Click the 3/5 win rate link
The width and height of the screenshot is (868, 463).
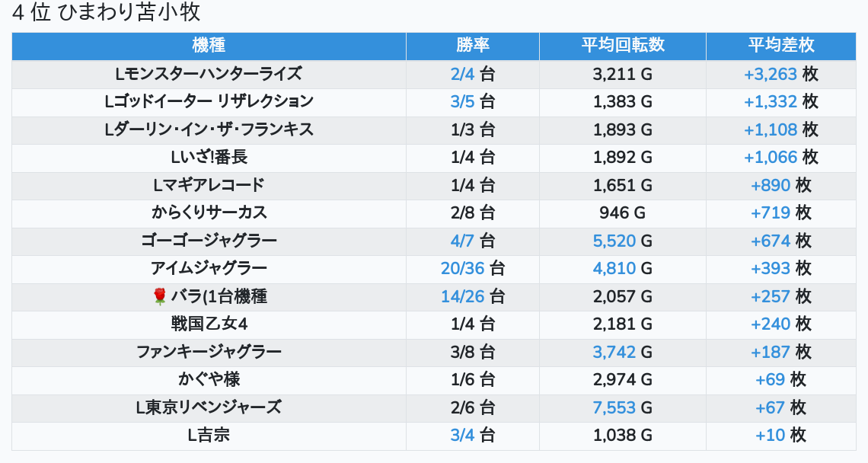click(462, 101)
